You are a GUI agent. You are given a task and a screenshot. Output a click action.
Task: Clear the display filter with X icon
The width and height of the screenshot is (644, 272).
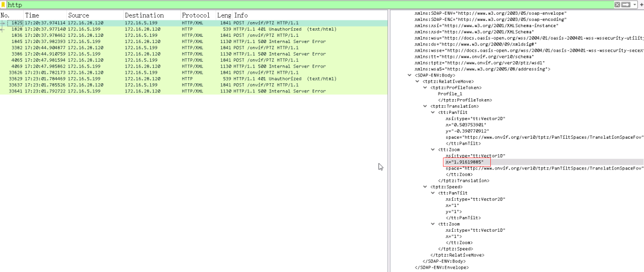point(617,5)
